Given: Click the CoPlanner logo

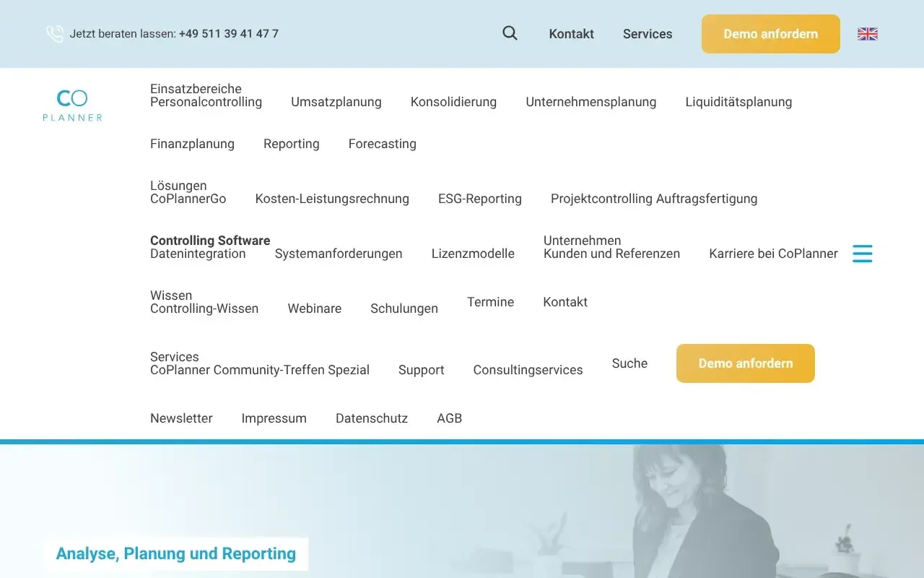Looking at the screenshot, I should (x=72, y=104).
